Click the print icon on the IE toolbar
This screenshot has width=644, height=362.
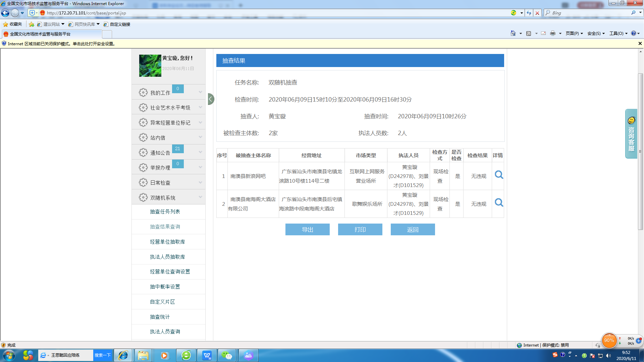click(x=552, y=33)
